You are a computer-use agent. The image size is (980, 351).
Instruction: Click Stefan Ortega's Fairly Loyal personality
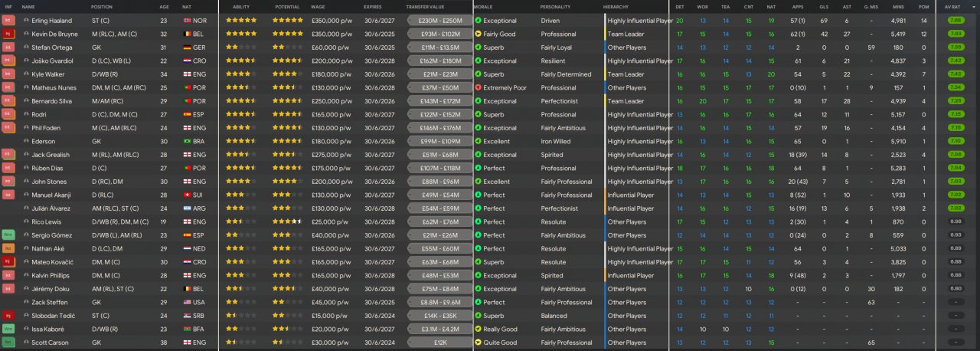556,48
